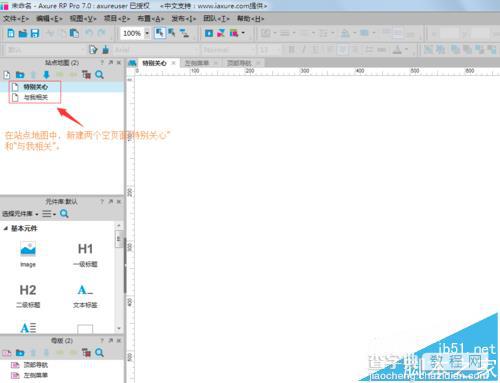Click the Preview prototype toolbar icon
The width and height of the screenshot is (500, 383).
(x=209, y=33)
